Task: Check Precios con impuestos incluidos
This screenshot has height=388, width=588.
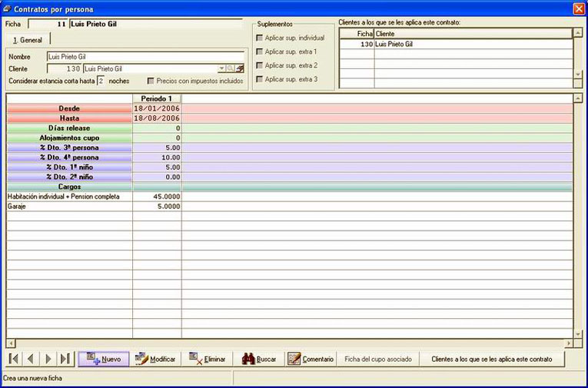Action: pos(151,81)
